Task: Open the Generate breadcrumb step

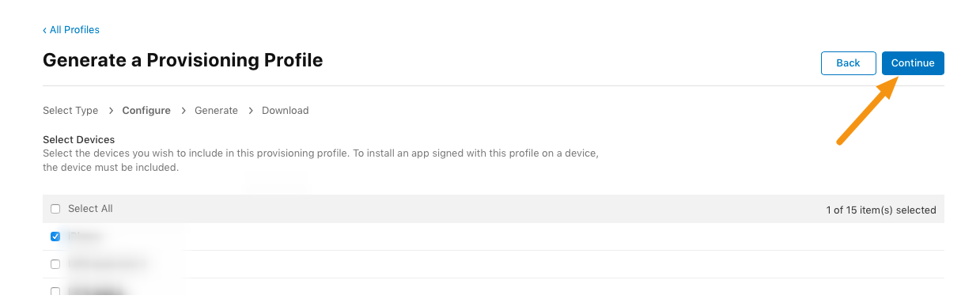Action: [x=216, y=111]
